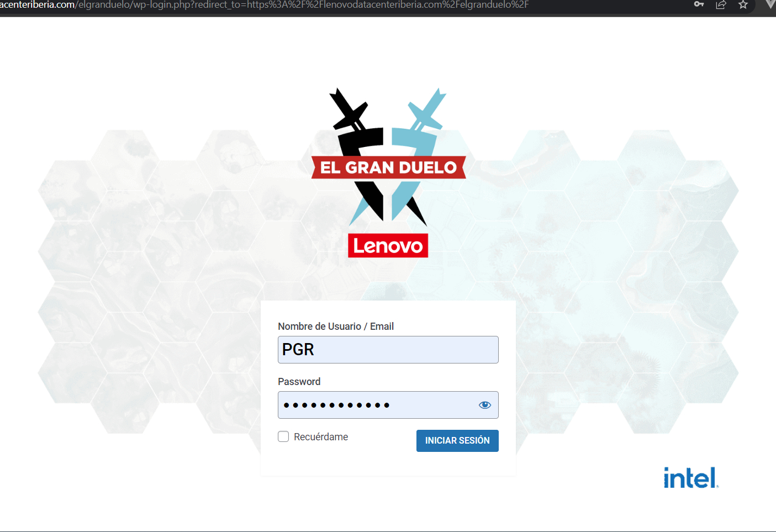
Task: Open the extension icon beside the address bar
Action: click(770, 4)
